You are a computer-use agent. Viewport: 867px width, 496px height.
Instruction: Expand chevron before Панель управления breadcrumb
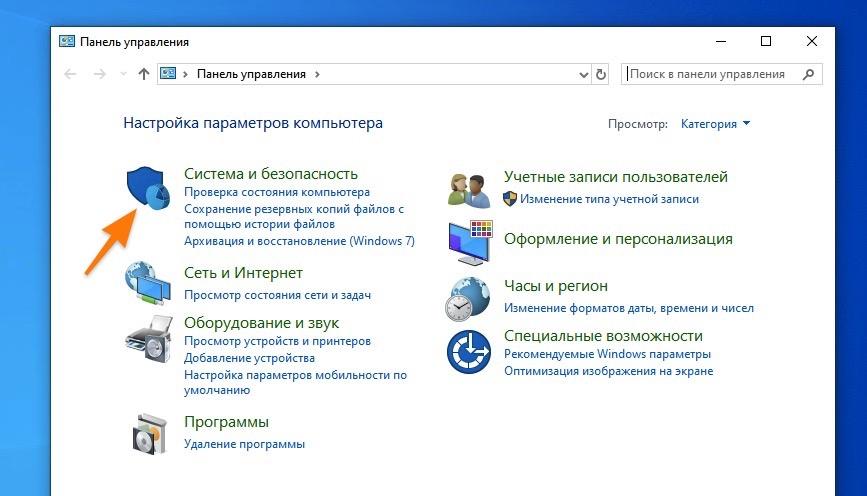point(185,74)
